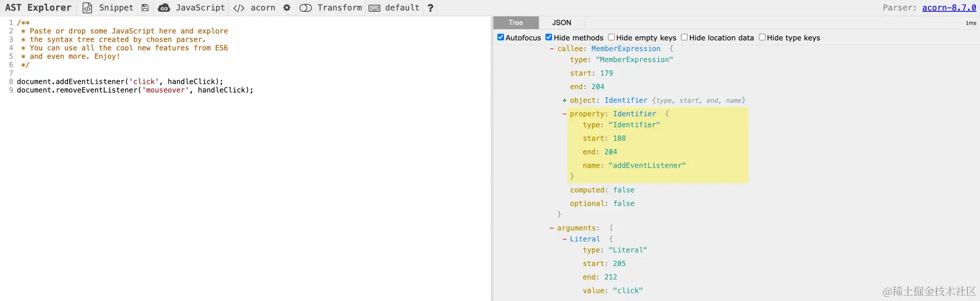Click the Snippet file icon
This screenshot has width=980, height=301.
87,8
